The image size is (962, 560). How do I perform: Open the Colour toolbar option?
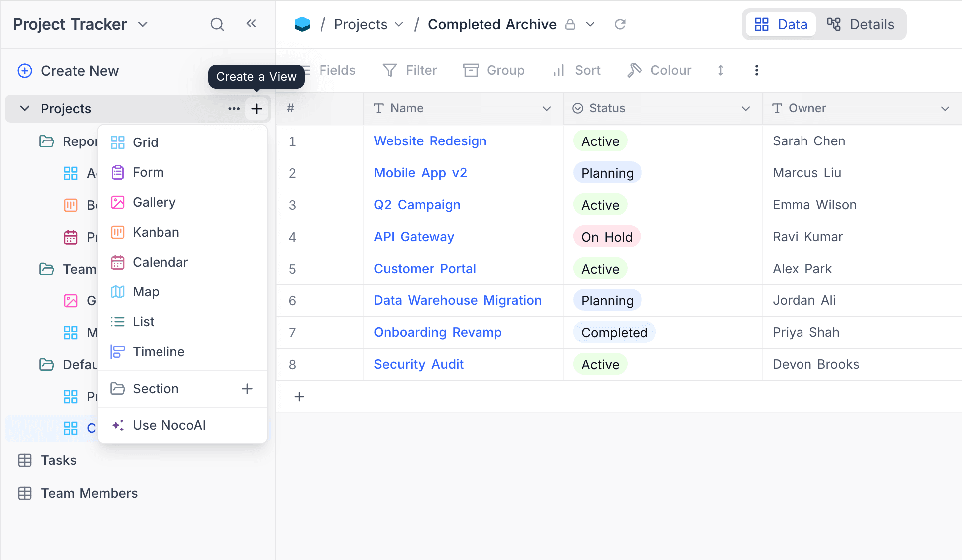tap(659, 70)
